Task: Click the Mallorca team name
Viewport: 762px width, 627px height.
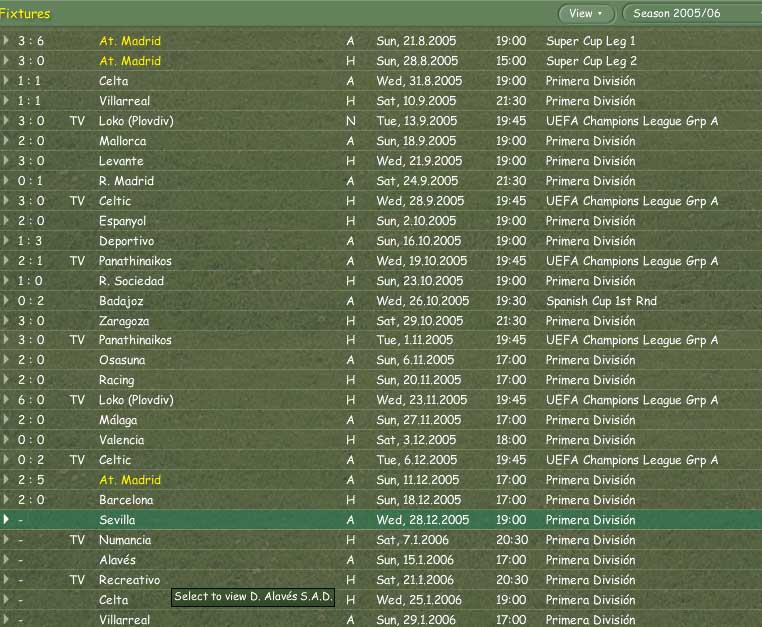Action: pyautogui.click(x=122, y=141)
